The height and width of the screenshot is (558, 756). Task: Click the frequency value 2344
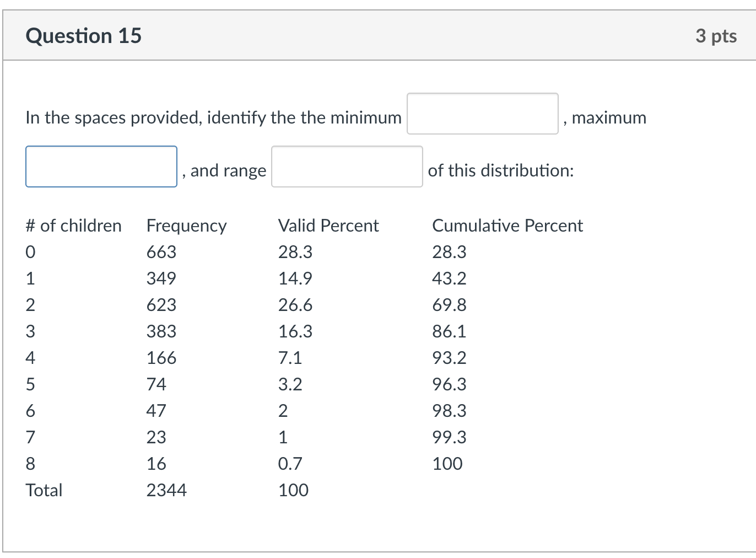(x=167, y=490)
